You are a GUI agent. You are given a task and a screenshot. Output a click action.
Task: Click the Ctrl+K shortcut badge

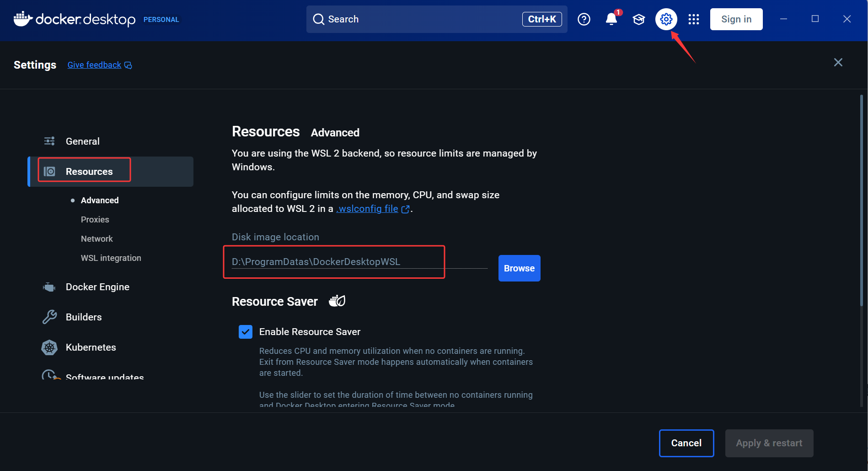(x=542, y=19)
